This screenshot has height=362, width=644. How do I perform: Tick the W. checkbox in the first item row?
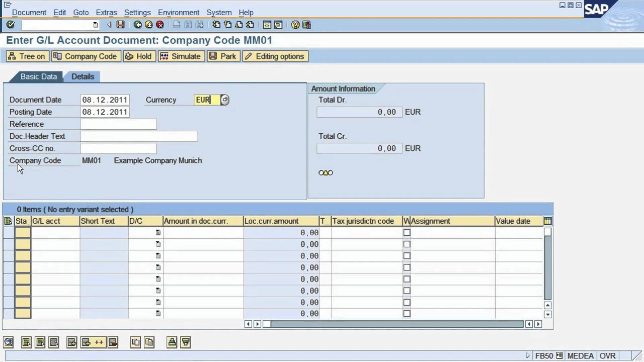[407, 233]
